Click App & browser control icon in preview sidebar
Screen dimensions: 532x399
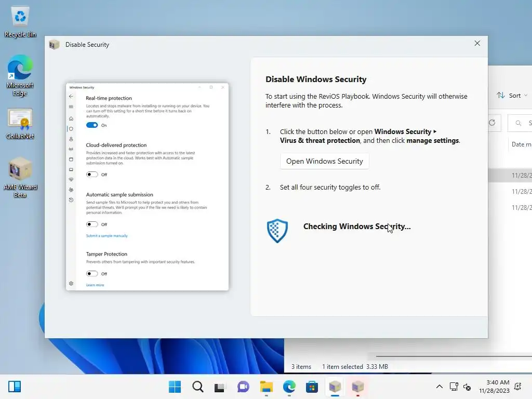tap(71, 159)
